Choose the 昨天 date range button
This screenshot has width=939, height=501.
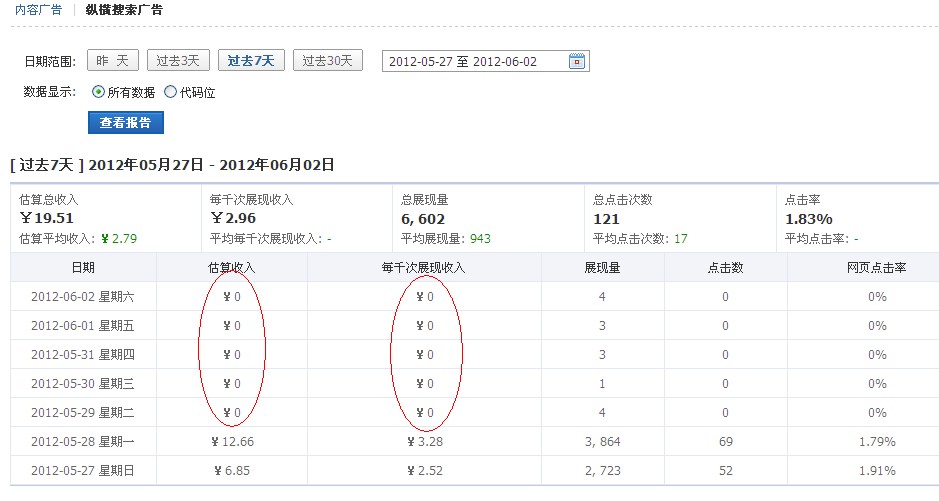click(x=113, y=60)
